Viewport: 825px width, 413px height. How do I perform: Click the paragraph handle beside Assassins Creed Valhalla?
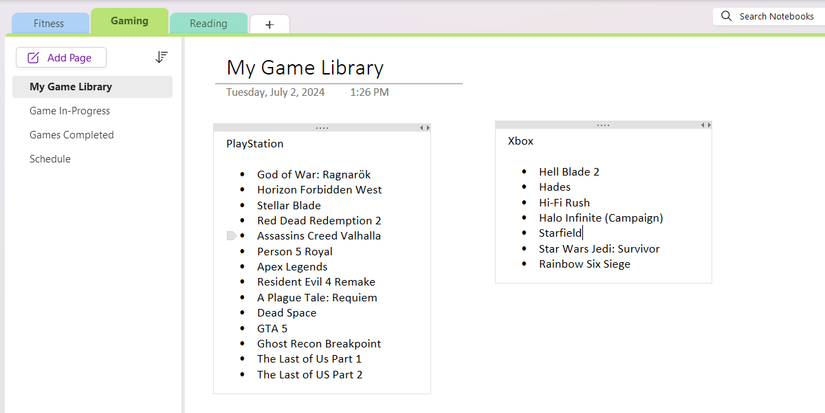232,236
